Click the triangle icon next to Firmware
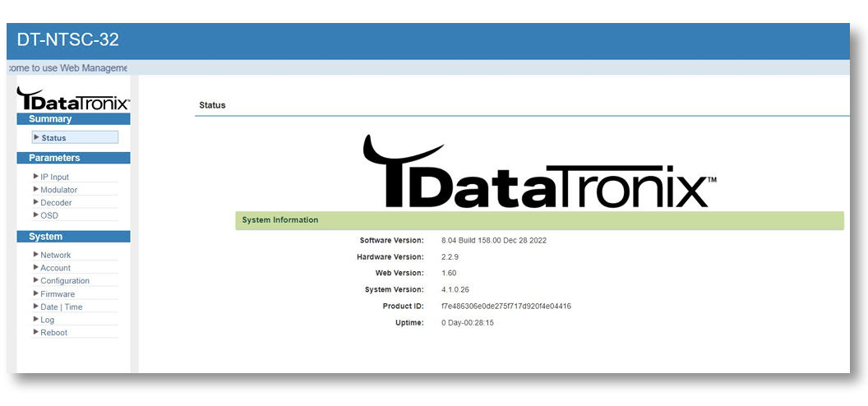 (36, 293)
